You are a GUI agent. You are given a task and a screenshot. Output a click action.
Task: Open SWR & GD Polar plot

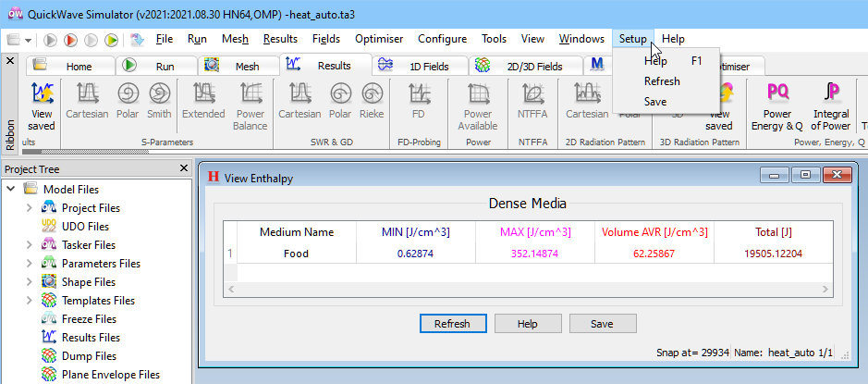coord(340,101)
